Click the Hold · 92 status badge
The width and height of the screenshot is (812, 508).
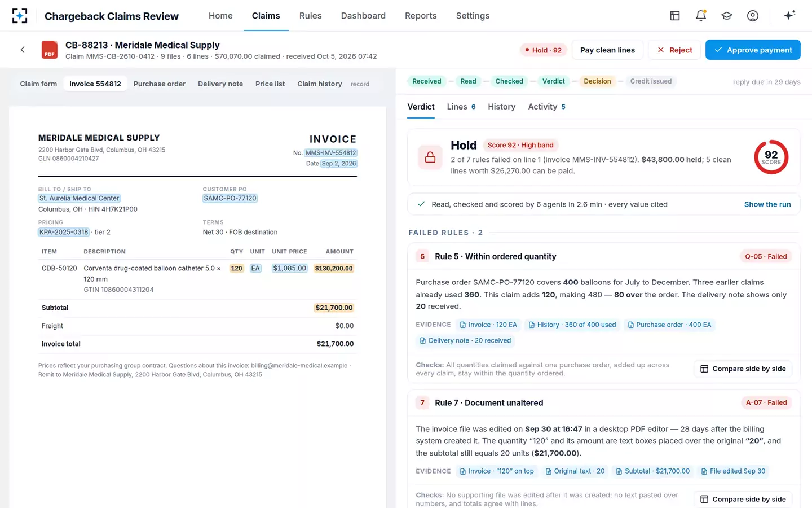[543, 50]
